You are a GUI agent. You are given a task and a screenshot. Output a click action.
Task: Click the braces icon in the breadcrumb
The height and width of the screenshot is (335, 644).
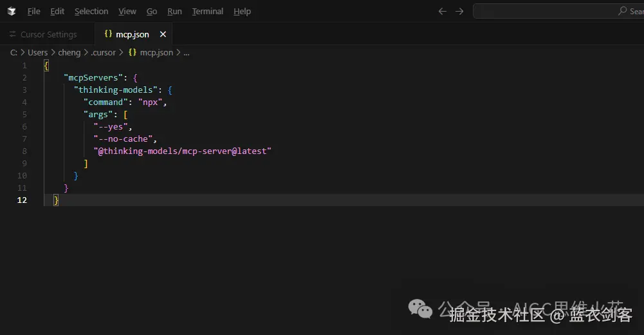[x=133, y=52]
